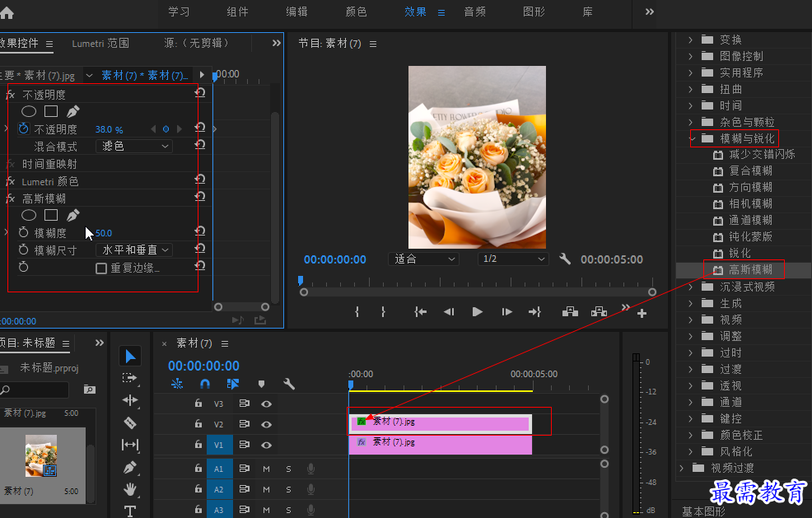
Task: Enable the 重复边缘 checkbox
Action: coord(101,268)
